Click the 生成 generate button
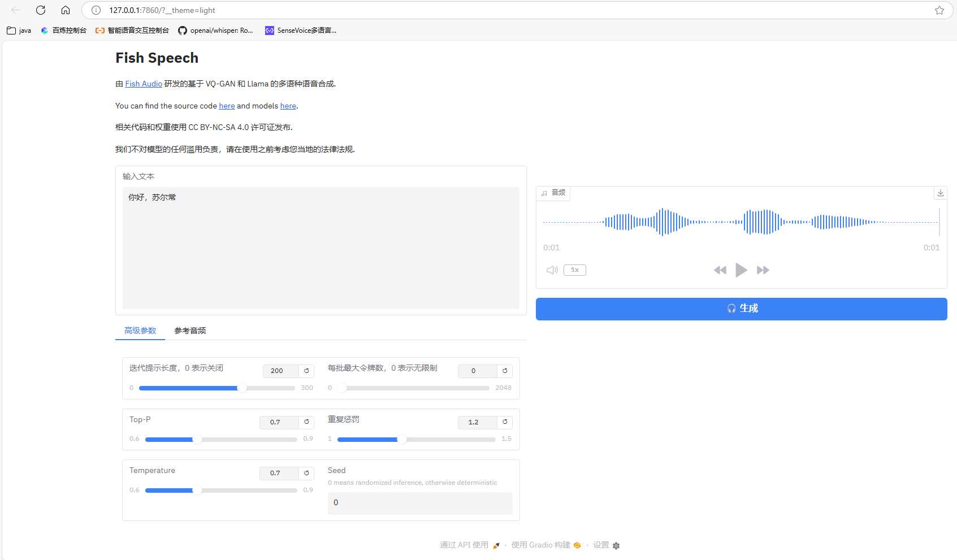Viewport: 957px width, 560px height. point(742,309)
